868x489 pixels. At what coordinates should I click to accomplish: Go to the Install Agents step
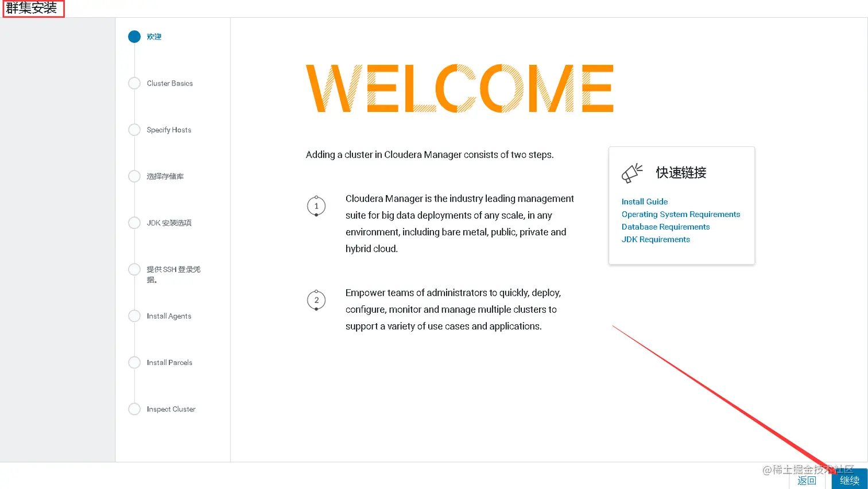coord(169,316)
